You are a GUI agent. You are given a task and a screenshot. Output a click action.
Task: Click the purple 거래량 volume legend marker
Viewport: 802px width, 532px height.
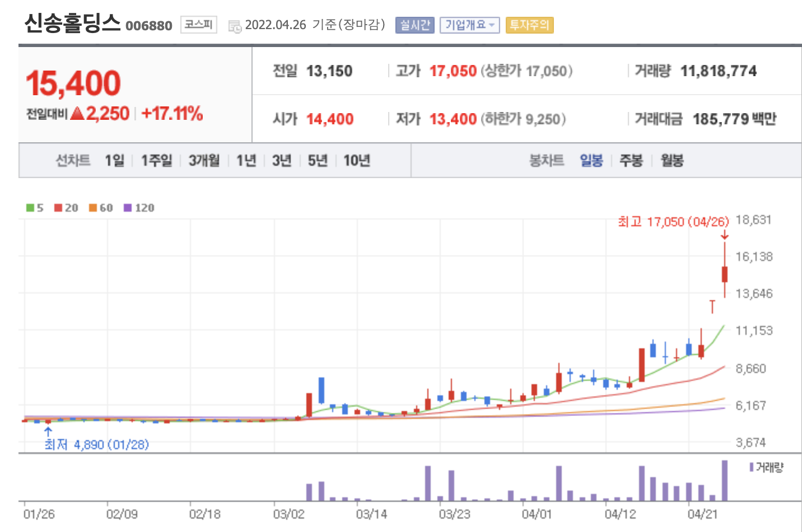tap(752, 467)
